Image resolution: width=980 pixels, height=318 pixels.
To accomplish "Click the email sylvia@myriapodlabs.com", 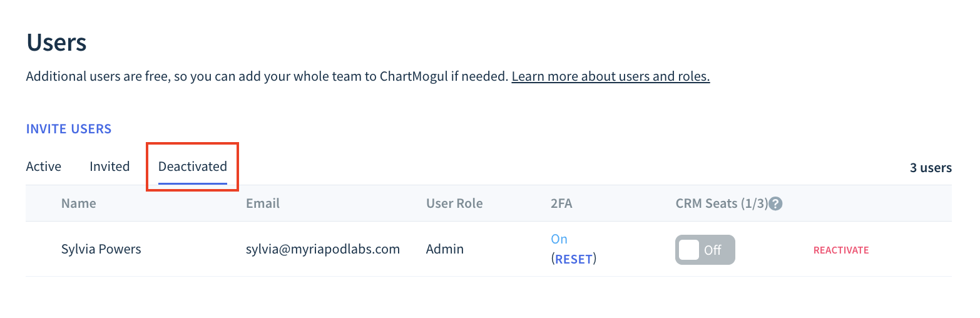I will tap(323, 249).
